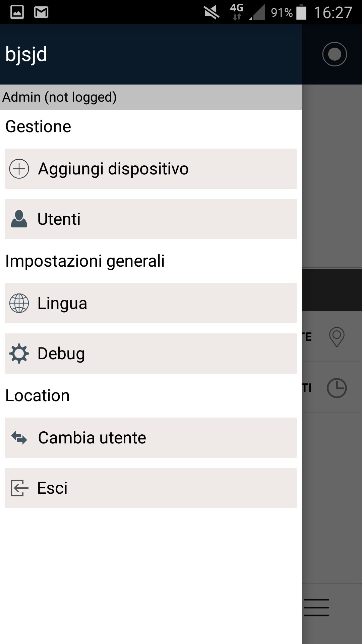Tap the exit arrow icon
The image size is (362, 644).
[x=19, y=488]
